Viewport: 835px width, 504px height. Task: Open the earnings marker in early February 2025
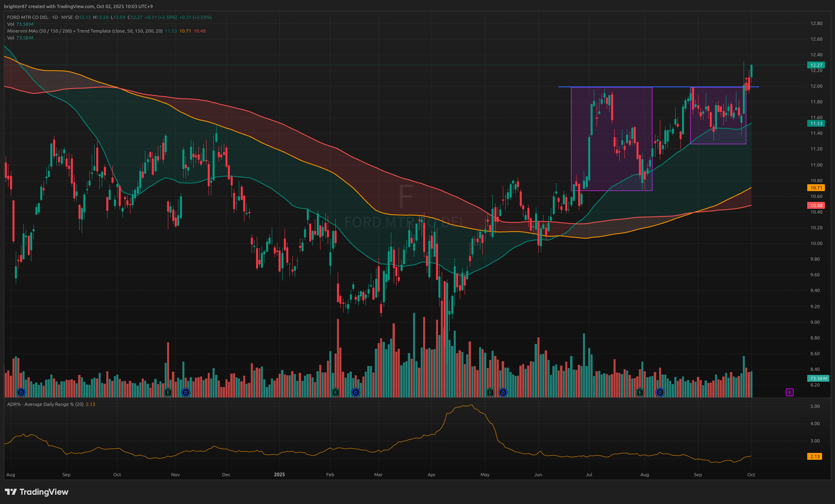[335, 392]
